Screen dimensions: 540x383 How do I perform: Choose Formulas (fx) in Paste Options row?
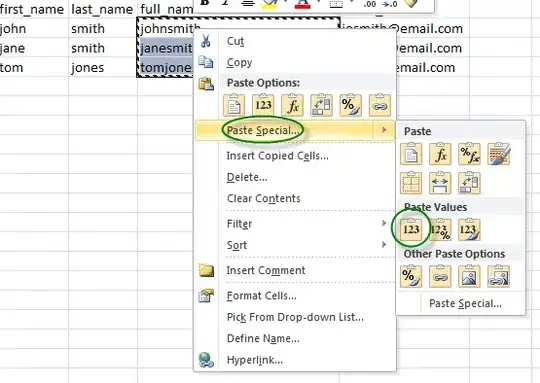point(292,105)
